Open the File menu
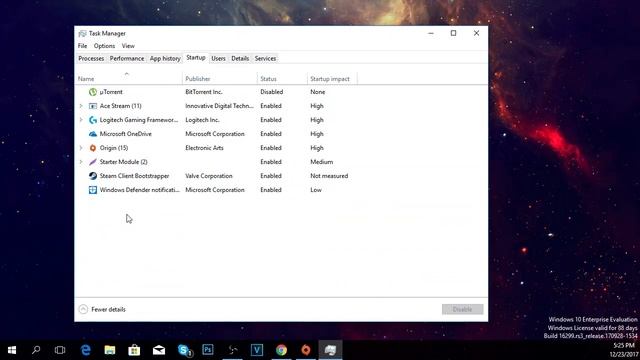 (82, 46)
